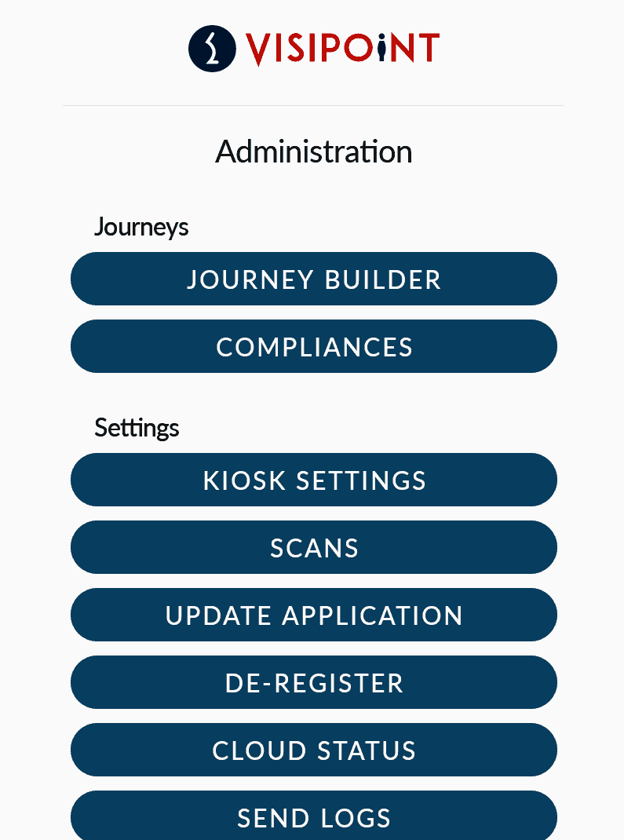Click the Administration page heading
This screenshot has height=840, width=624.
coord(314,152)
